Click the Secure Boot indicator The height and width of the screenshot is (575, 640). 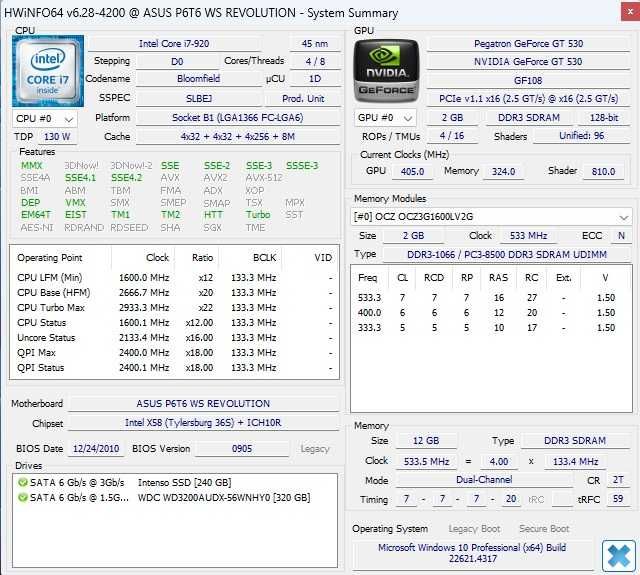pyautogui.click(x=544, y=529)
